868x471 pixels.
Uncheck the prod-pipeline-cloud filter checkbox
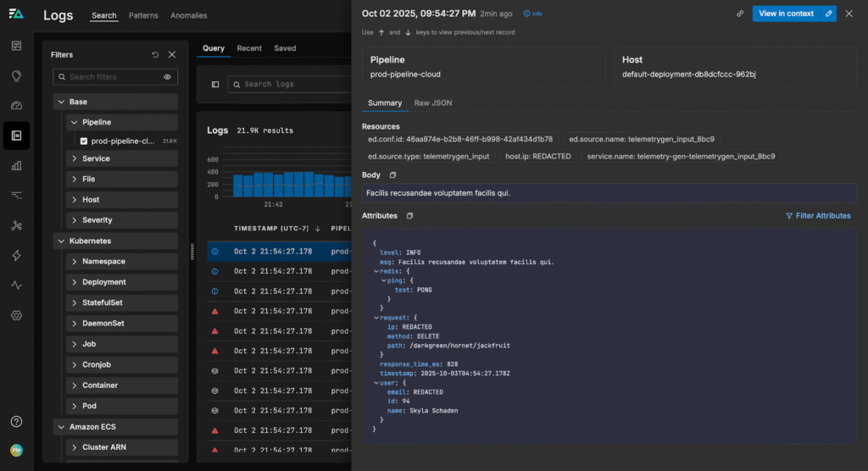point(84,141)
